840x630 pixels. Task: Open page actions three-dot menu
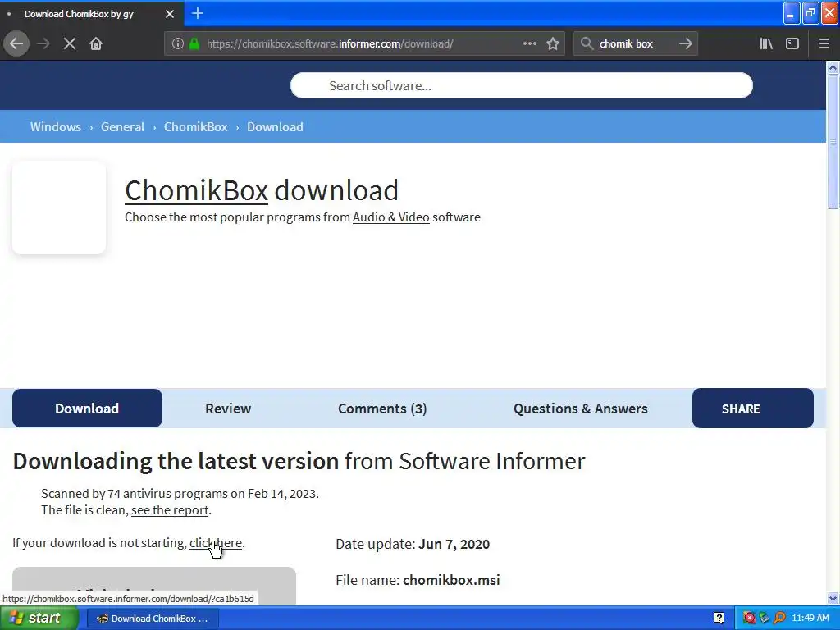tap(529, 43)
